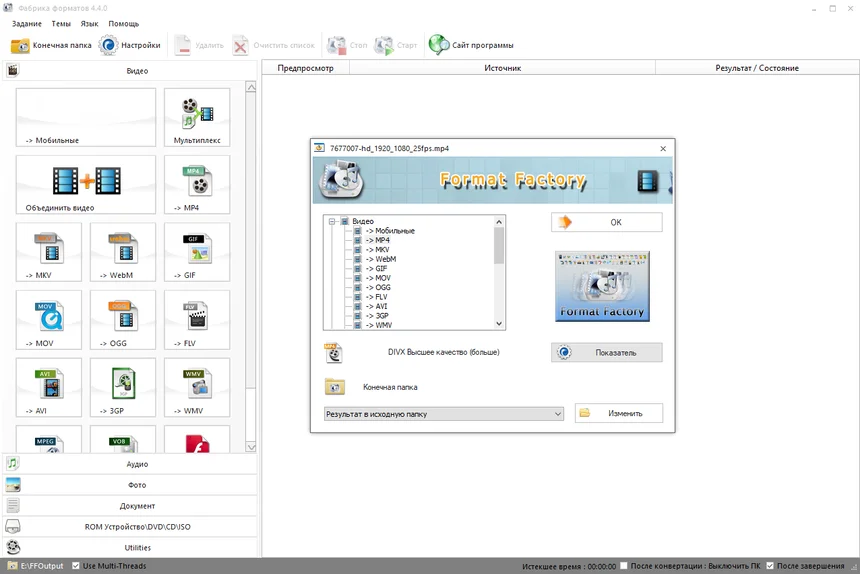Viewport: 860px width, 574px height.
Task: Click the Изменить folder button
Action: [x=619, y=413]
